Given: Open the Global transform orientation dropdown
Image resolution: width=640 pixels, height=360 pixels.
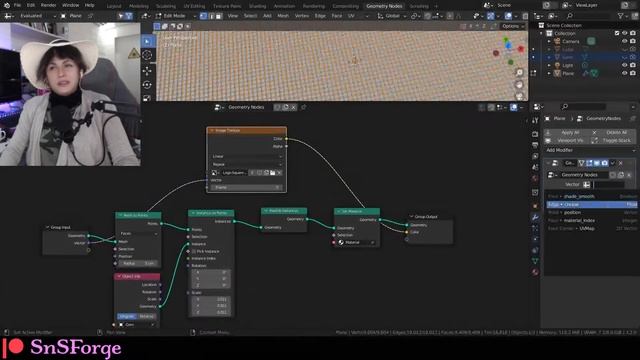Looking at the screenshot, I should [391, 16].
